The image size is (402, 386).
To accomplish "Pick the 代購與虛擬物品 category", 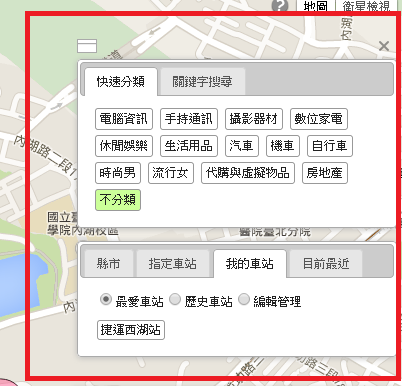I will click(248, 173).
